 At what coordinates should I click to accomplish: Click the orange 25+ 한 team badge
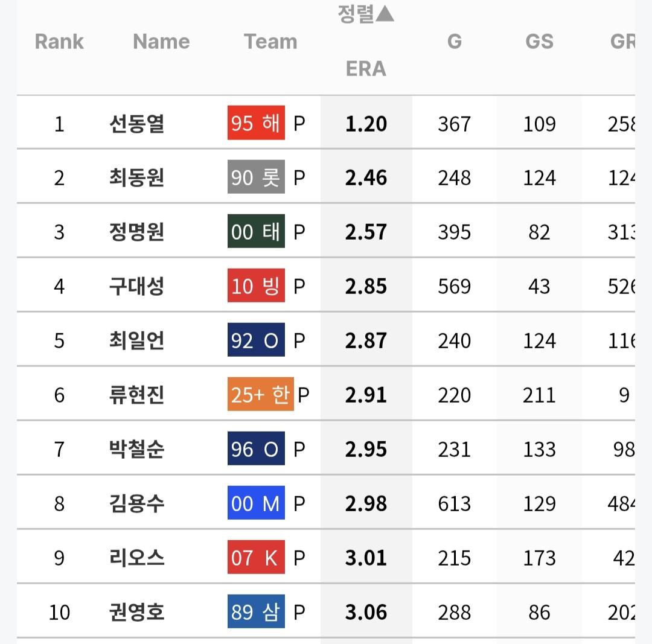tap(261, 394)
